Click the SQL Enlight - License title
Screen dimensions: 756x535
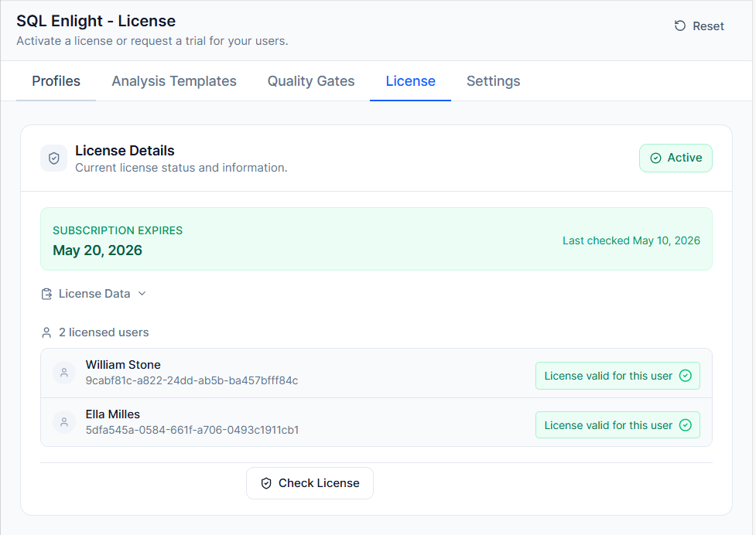(96, 21)
